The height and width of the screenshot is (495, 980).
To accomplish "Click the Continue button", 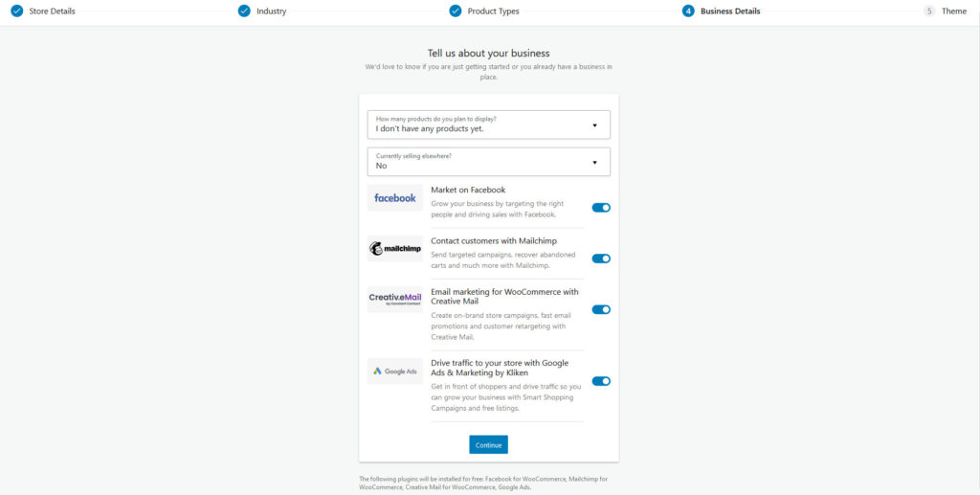I will (x=489, y=444).
